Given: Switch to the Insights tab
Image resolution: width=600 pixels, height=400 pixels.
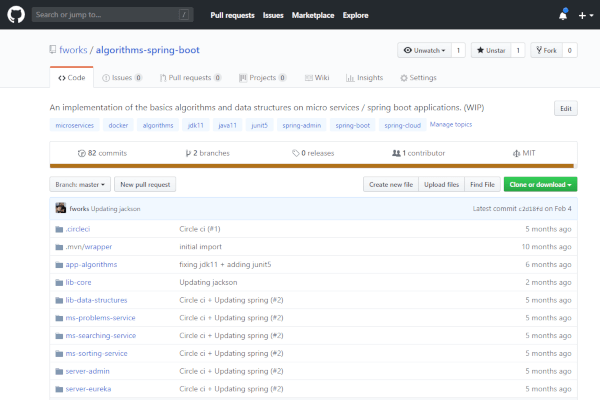Looking at the screenshot, I should [365, 77].
